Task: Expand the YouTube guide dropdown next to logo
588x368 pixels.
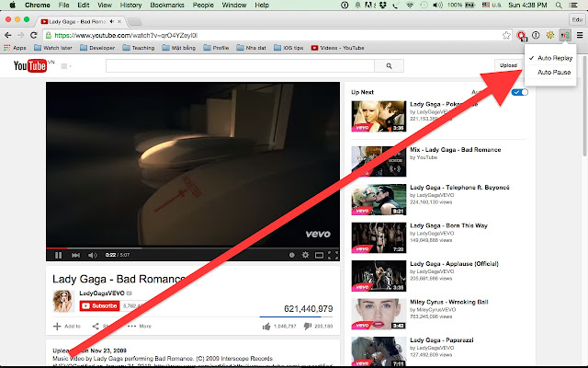Action: coord(66,66)
